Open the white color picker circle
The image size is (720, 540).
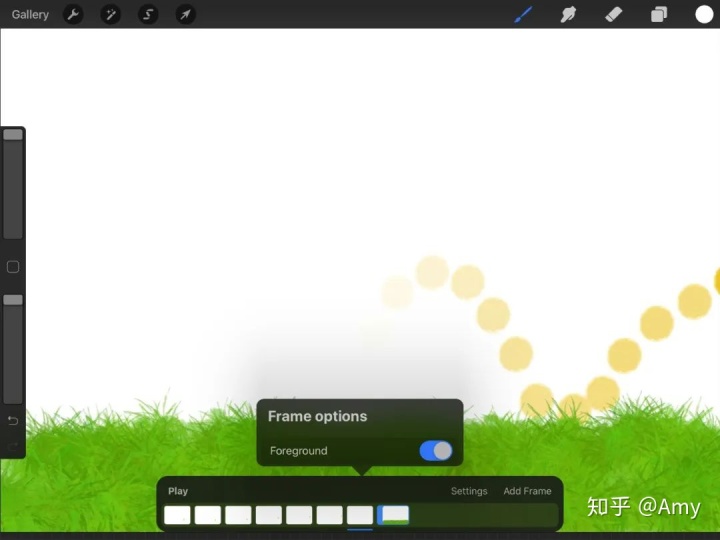coord(704,15)
